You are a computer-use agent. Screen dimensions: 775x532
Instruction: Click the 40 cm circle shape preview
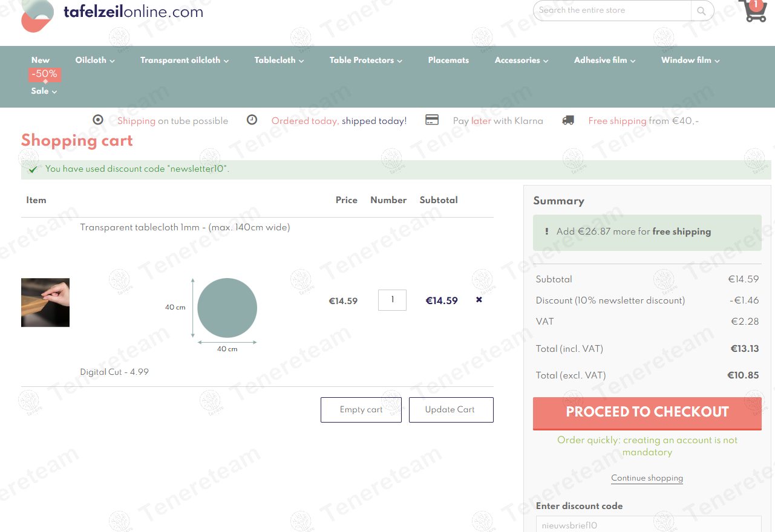coord(227,308)
